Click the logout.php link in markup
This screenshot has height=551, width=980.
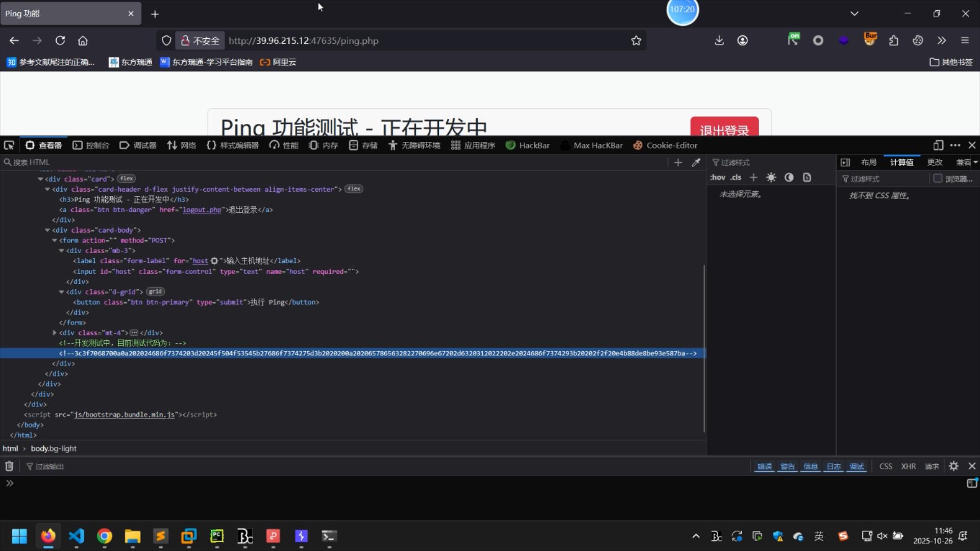click(x=202, y=210)
